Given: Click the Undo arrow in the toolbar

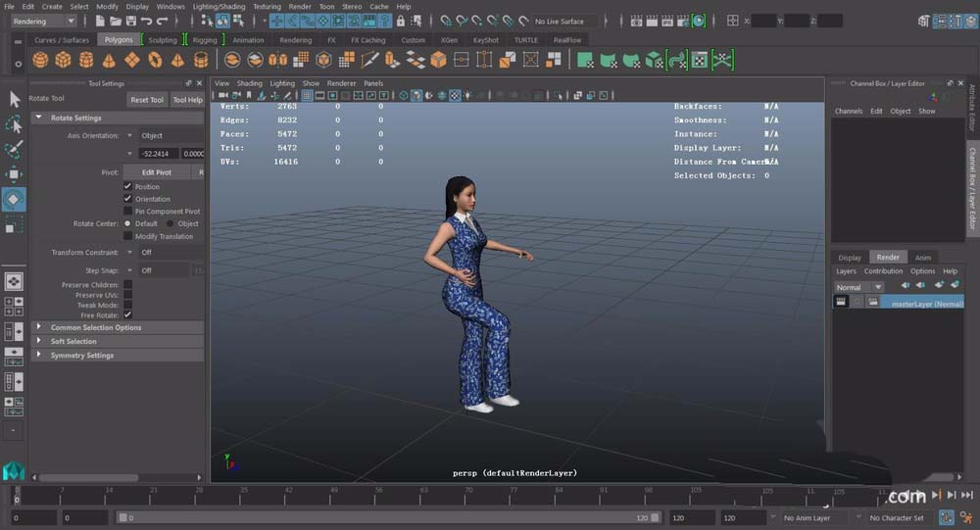Looking at the screenshot, I should (147, 21).
